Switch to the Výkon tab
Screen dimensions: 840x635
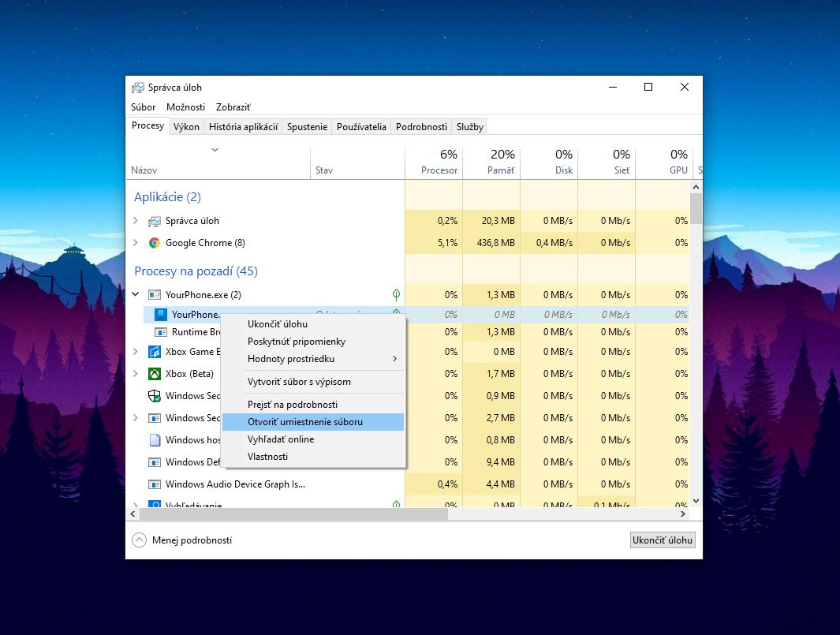[186, 127]
